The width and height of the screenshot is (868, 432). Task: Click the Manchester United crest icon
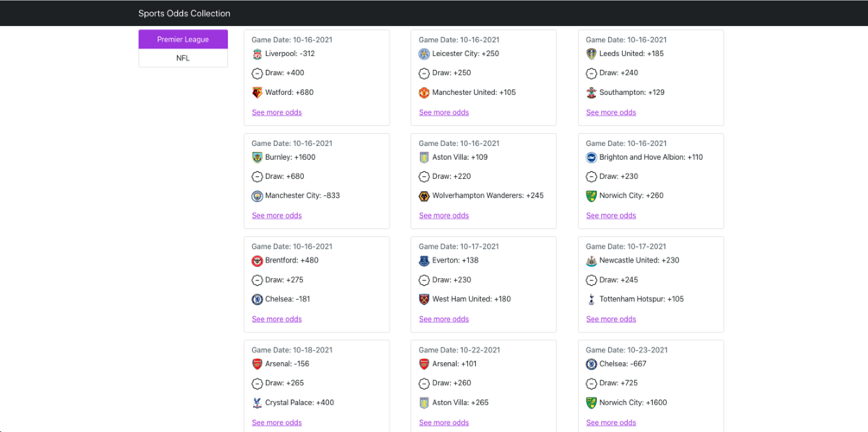424,92
